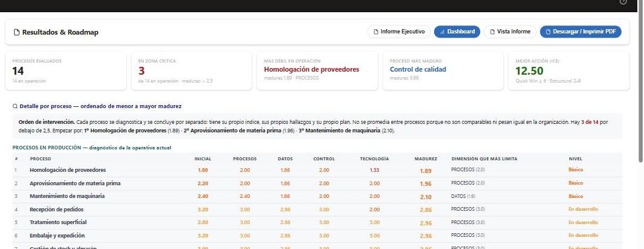Click Inicial 2.80 for Tratamiento superficial
Viewport: 644px width, 249px height.
[203, 222]
